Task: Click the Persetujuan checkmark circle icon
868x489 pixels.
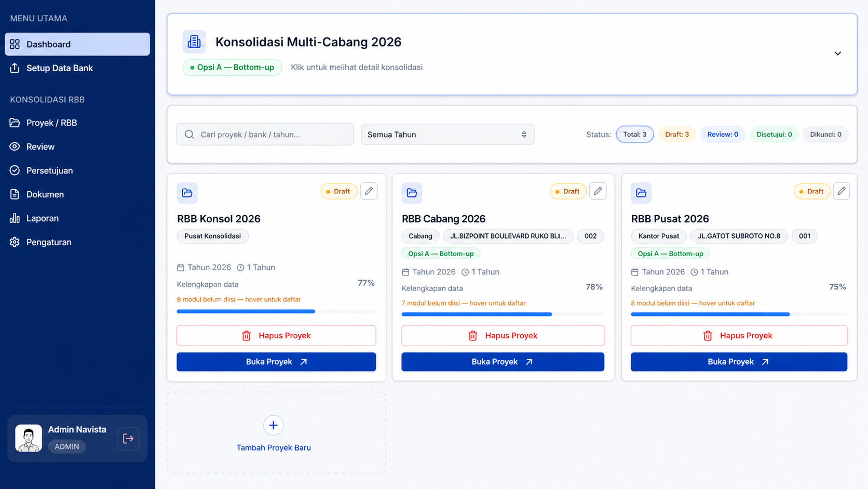Action: [15, 170]
